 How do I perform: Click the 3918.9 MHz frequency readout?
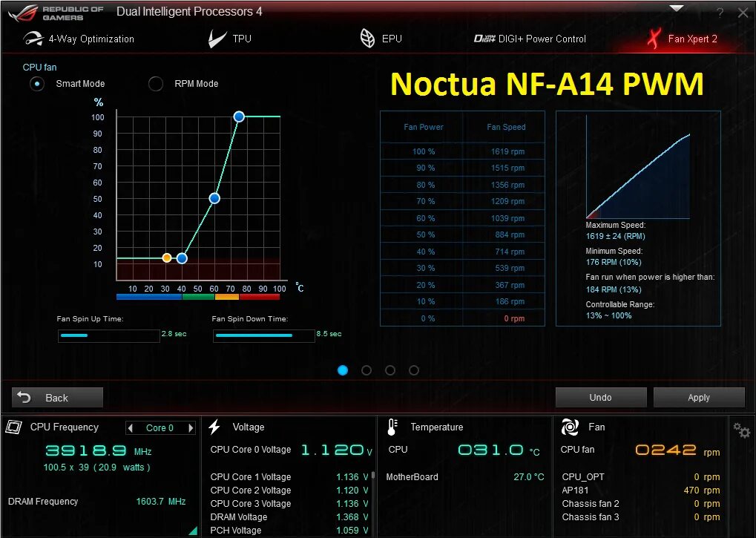pos(99,450)
